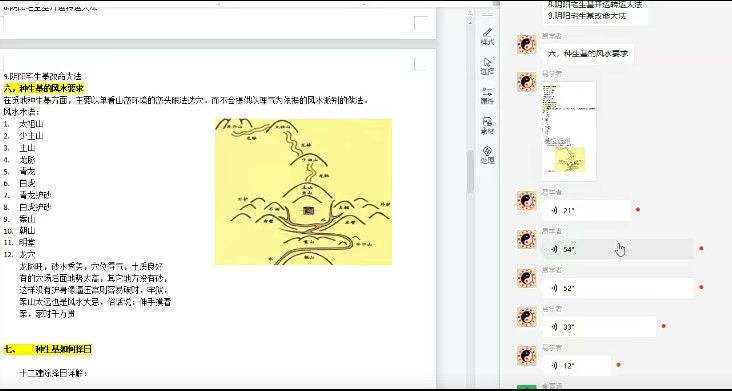Image resolution: width=732 pixels, height=391 pixels.
Task: Open the 素材 materials panel icon
Action: tap(487, 126)
